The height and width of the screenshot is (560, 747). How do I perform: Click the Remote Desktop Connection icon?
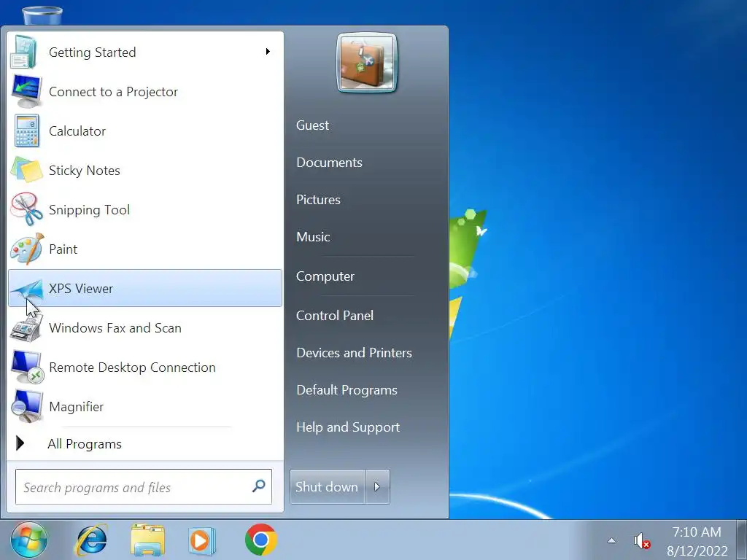pos(27,367)
